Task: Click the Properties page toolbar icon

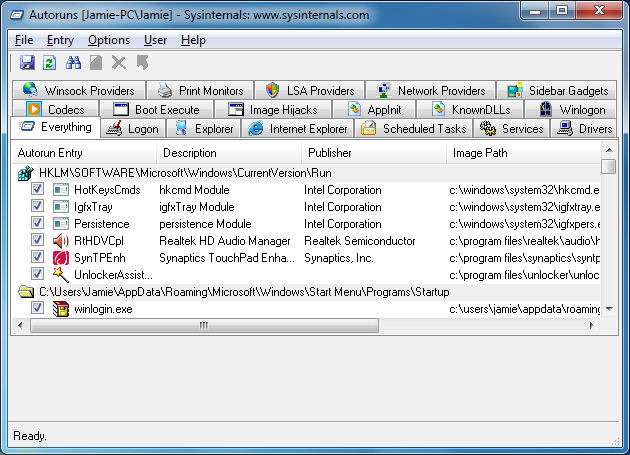Action: 96,63
